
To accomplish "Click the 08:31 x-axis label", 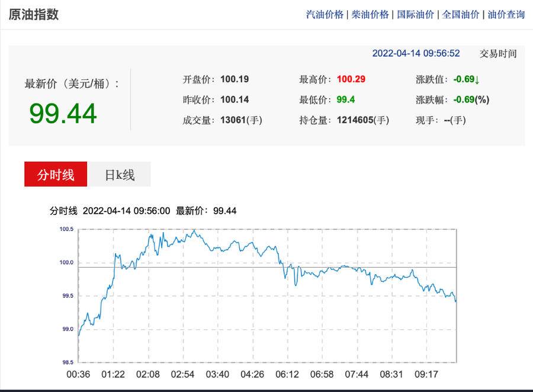I will click(391, 374).
